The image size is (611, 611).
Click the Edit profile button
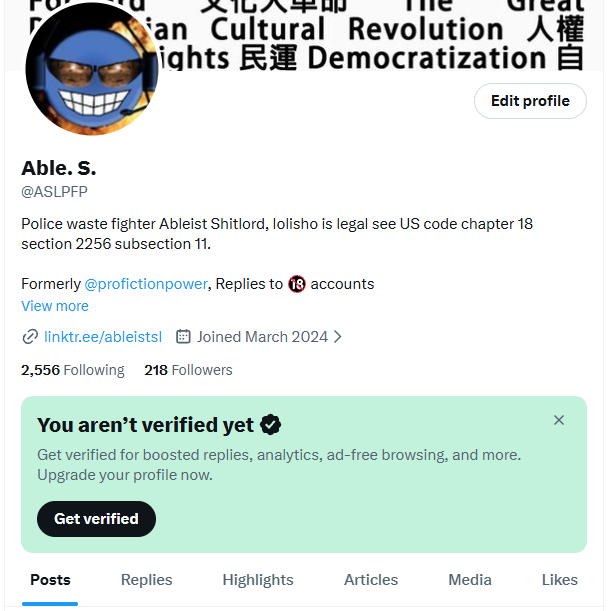[530, 101]
